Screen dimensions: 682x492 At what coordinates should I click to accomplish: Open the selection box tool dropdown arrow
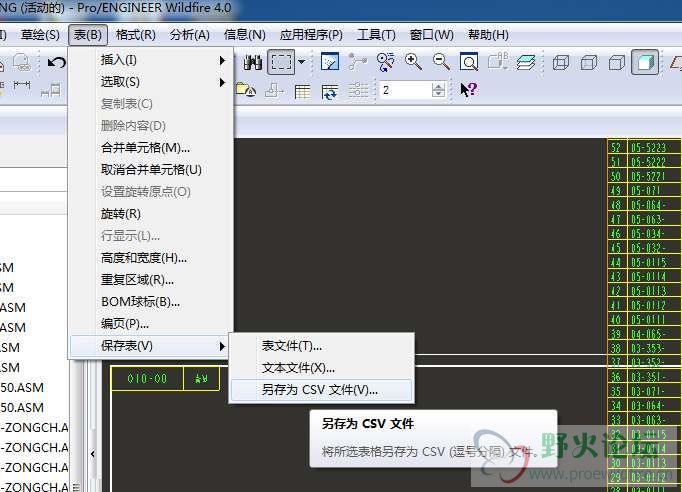301,62
